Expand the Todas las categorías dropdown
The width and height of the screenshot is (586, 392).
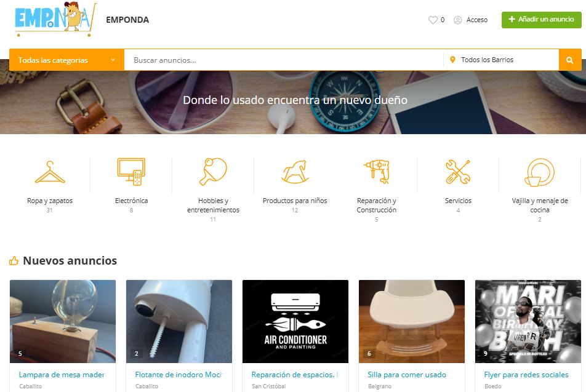click(x=66, y=60)
